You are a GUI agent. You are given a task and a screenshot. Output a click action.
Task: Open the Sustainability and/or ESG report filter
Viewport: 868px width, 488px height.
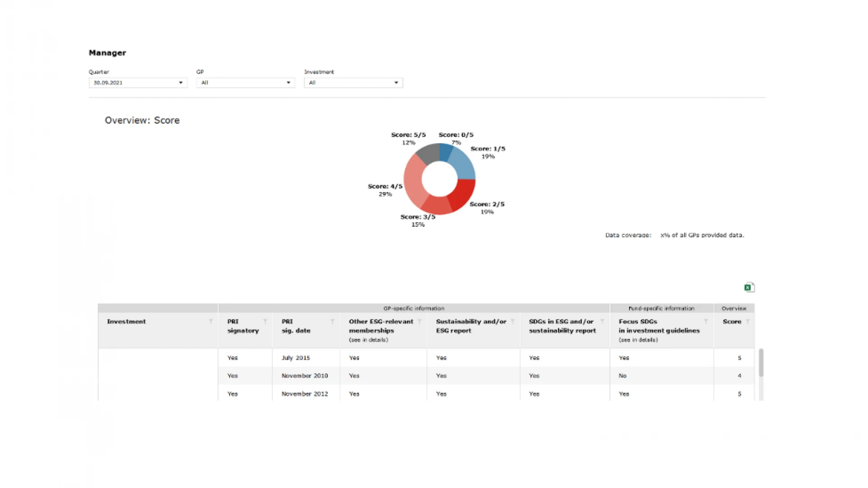tap(513, 321)
